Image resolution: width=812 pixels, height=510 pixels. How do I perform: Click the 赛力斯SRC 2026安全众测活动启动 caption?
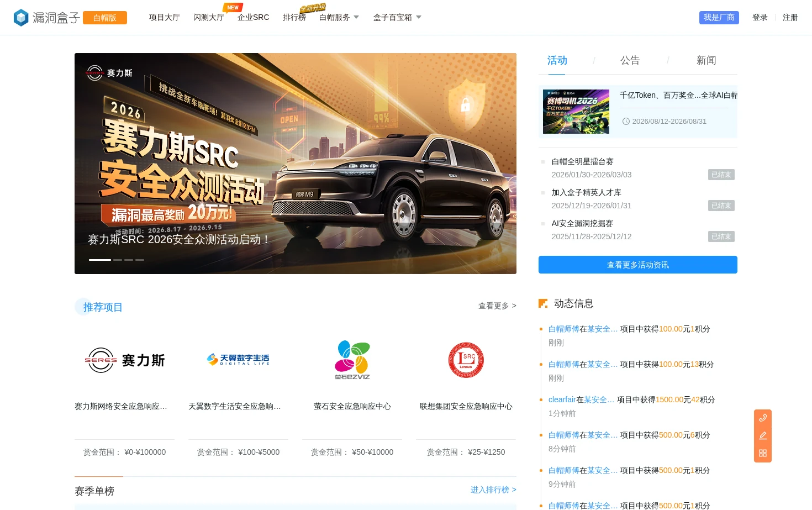click(179, 239)
